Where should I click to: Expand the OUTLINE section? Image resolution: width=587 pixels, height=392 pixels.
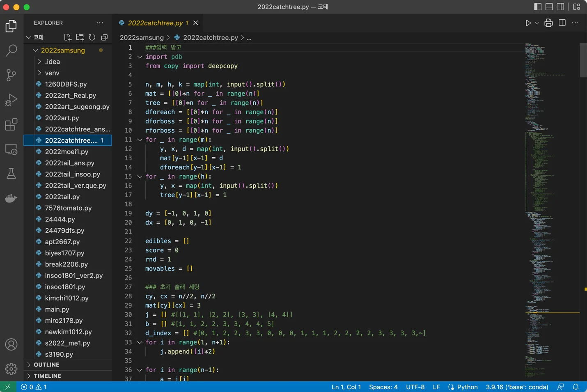coord(68,364)
